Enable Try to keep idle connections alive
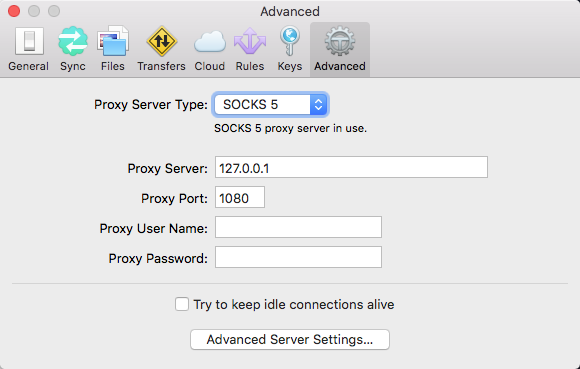 (182, 304)
